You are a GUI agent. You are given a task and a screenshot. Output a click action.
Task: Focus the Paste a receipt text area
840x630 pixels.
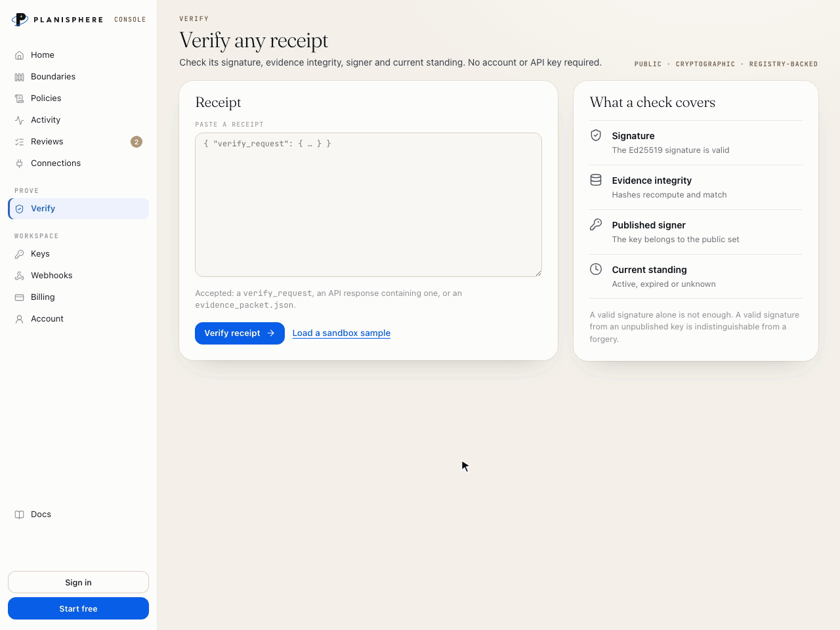point(368,205)
